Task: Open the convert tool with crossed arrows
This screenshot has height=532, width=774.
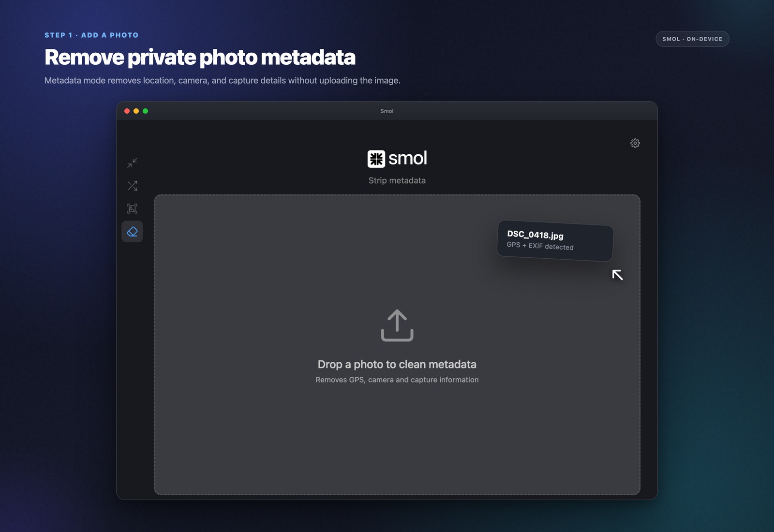Action: pos(132,186)
